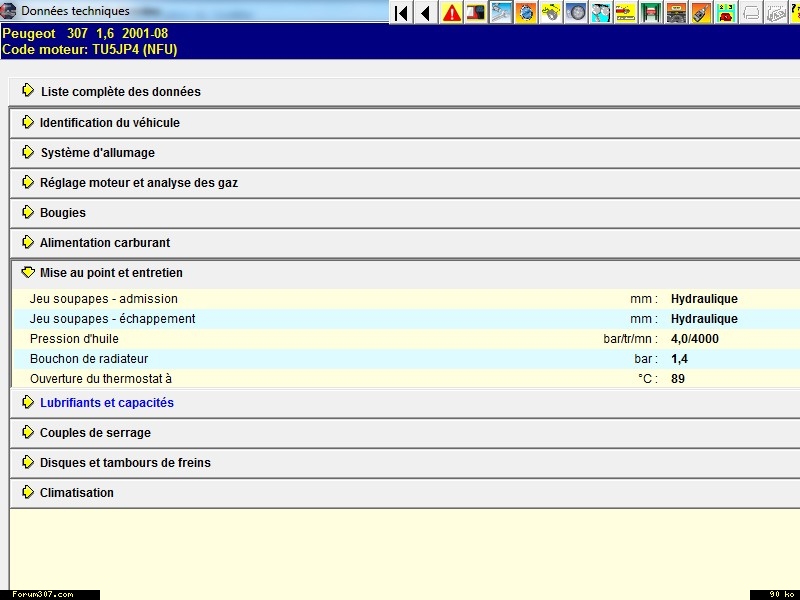The image size is (800, 600).
Task: Click Hydraulique value for admission
Action: (704, 299)
